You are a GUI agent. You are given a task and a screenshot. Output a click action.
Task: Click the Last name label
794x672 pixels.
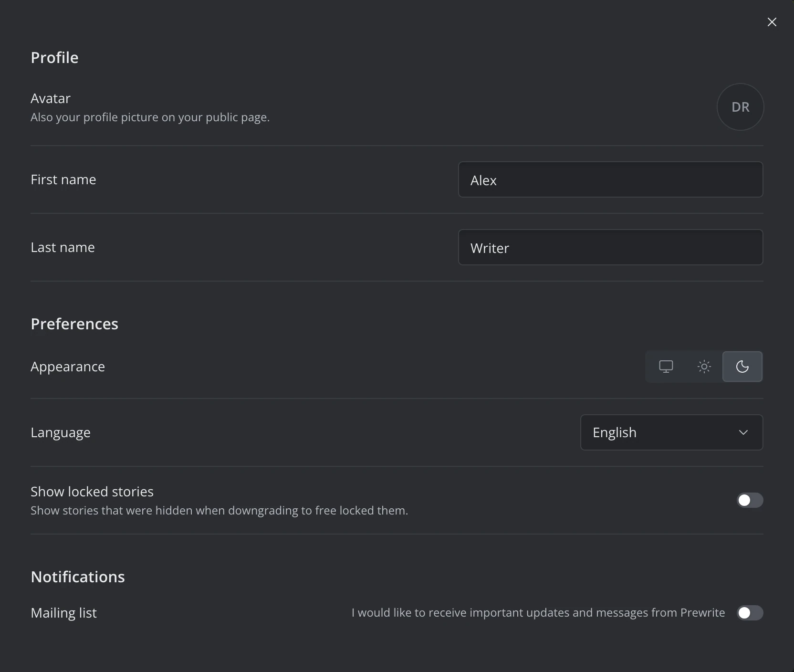(63, 247)
